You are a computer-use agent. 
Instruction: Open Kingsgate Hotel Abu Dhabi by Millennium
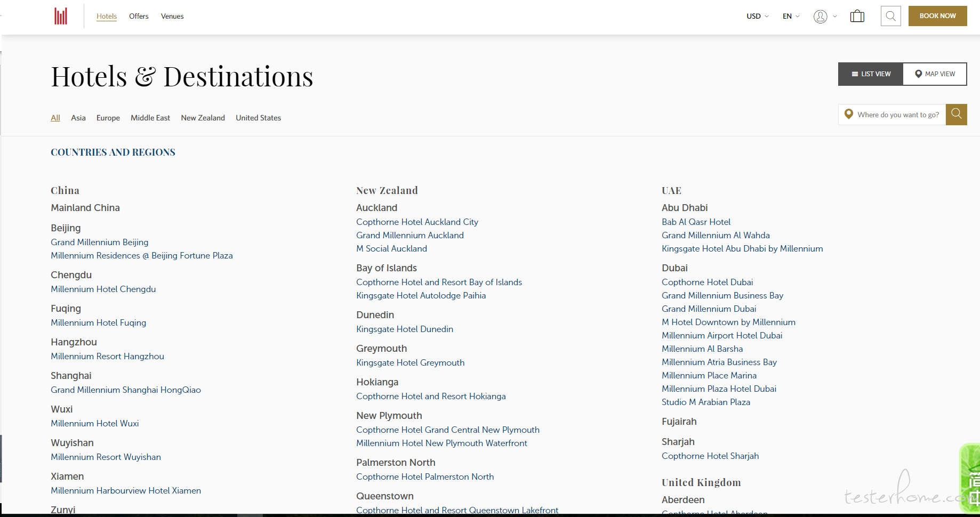click(743, 248)
